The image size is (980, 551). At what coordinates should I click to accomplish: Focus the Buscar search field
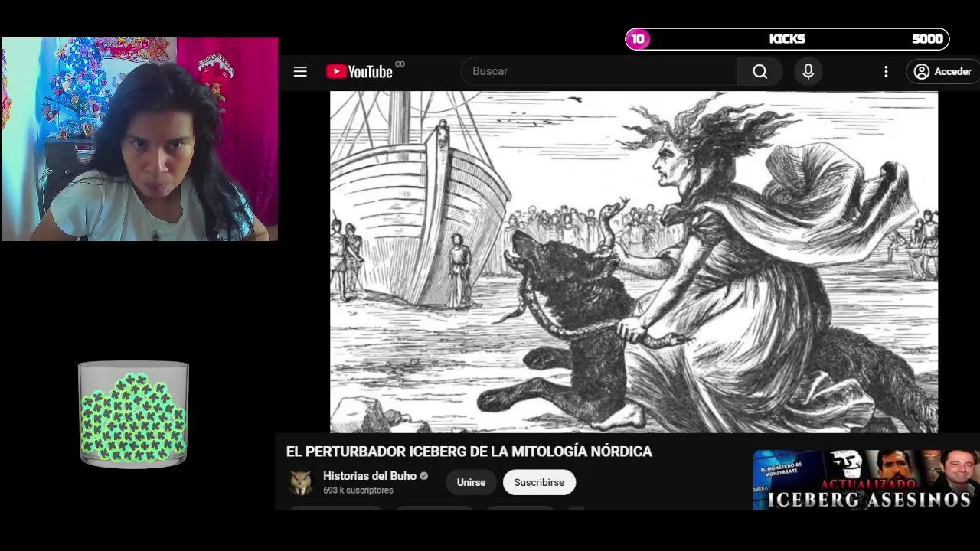599,71
